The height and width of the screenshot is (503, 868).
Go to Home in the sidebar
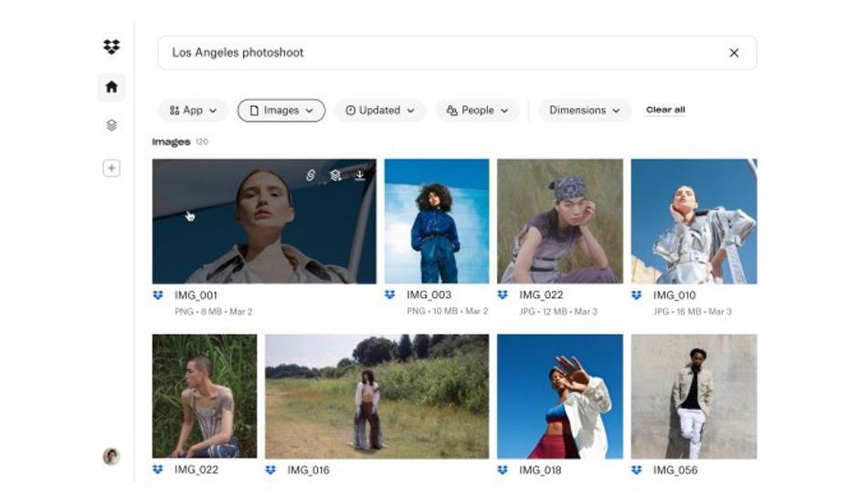111,87
